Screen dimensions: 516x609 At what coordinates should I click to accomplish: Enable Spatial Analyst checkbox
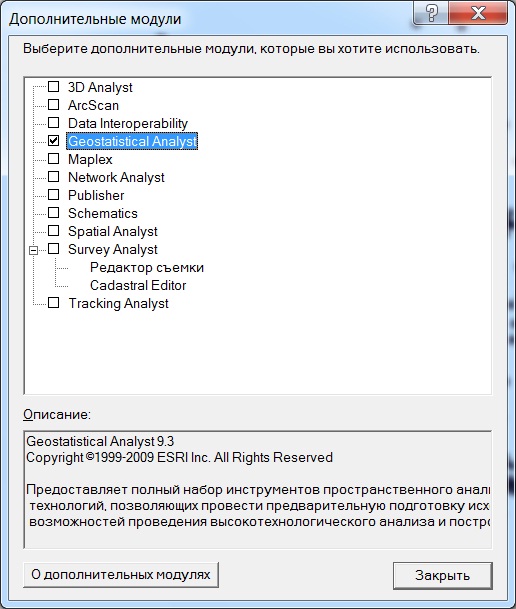[x=54, y=231]
